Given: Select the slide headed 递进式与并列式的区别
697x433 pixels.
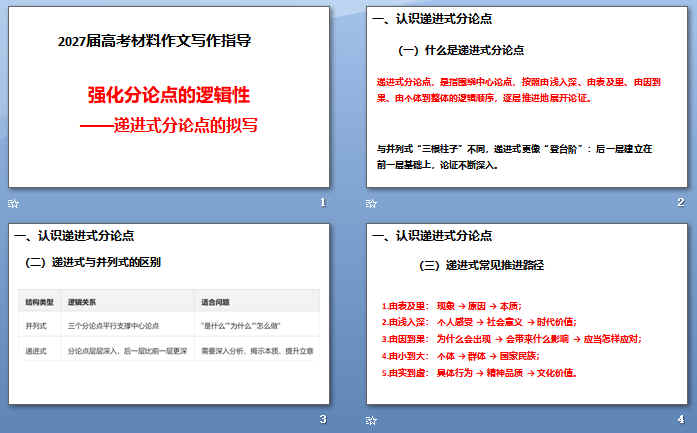Looking at the screenshot, I should tap(169, 314).
